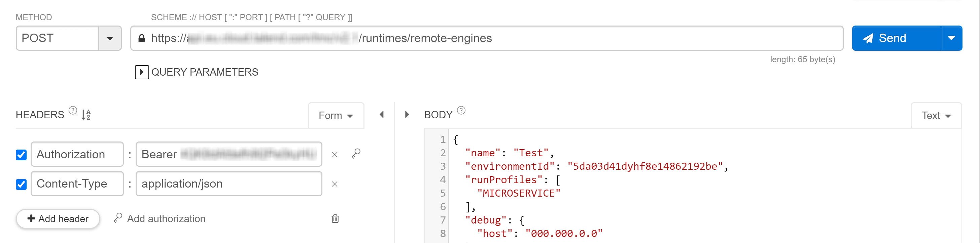Click the Add authorization link

[x=160, y=219]
